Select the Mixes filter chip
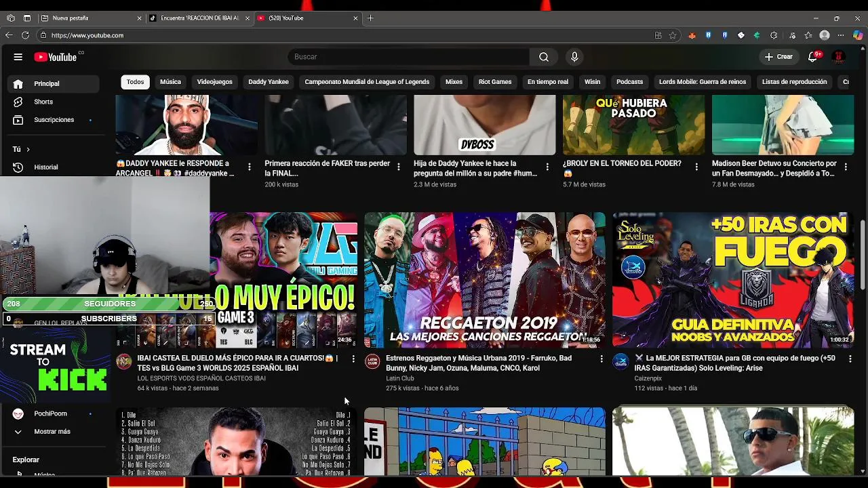Viewport: 868px width, 488px height. [x=454, y=82]
